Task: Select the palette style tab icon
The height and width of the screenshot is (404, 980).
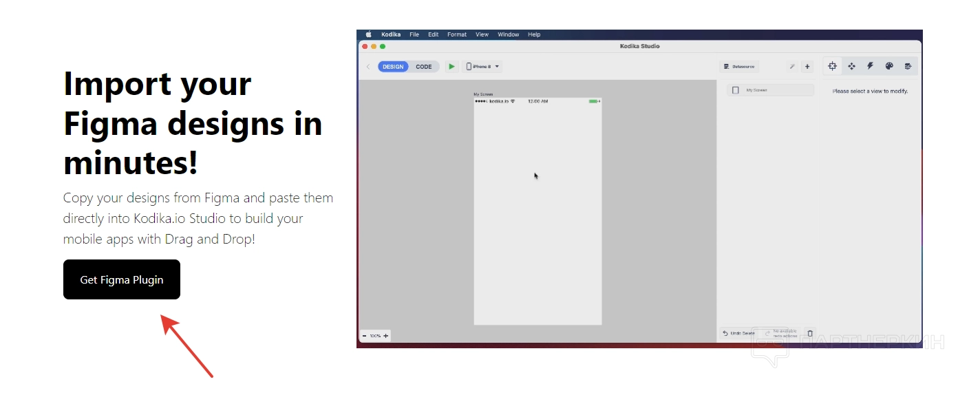Action: tap(889, 66)
